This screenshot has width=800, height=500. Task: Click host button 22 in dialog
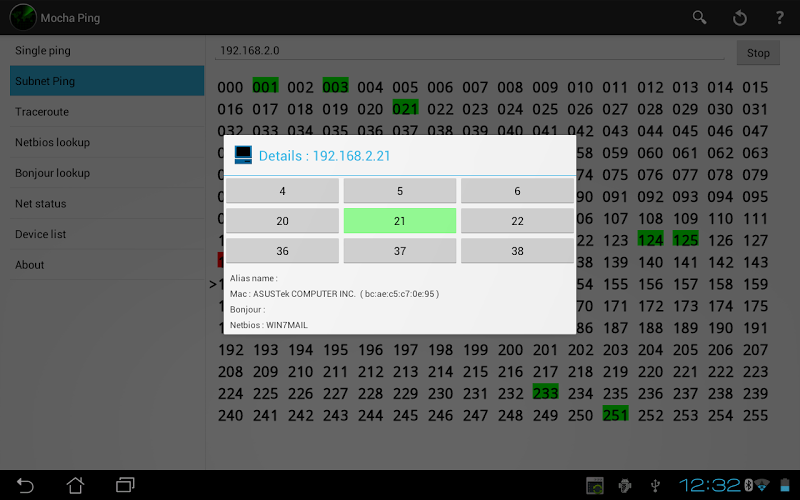click(517, 221)
